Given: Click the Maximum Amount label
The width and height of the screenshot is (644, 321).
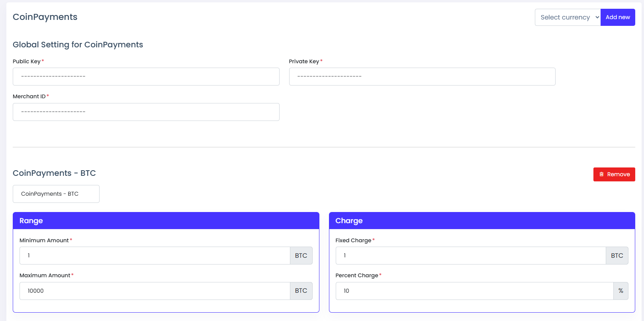Looking at the screenshot, I should (45, 275).
